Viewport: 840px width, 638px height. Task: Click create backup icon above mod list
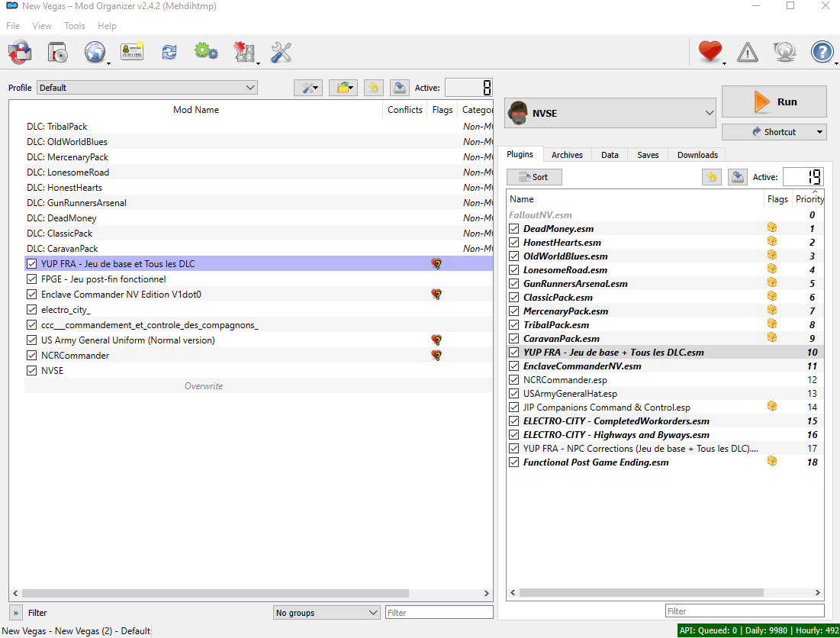click(x=400, y=88)
